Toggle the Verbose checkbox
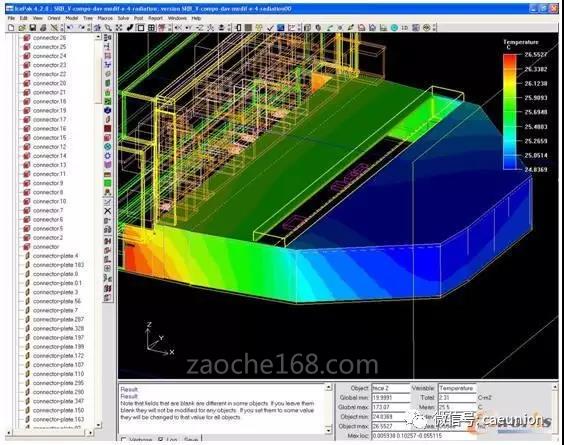The height and width of the screenshot is (445, 564). [124, 440]
